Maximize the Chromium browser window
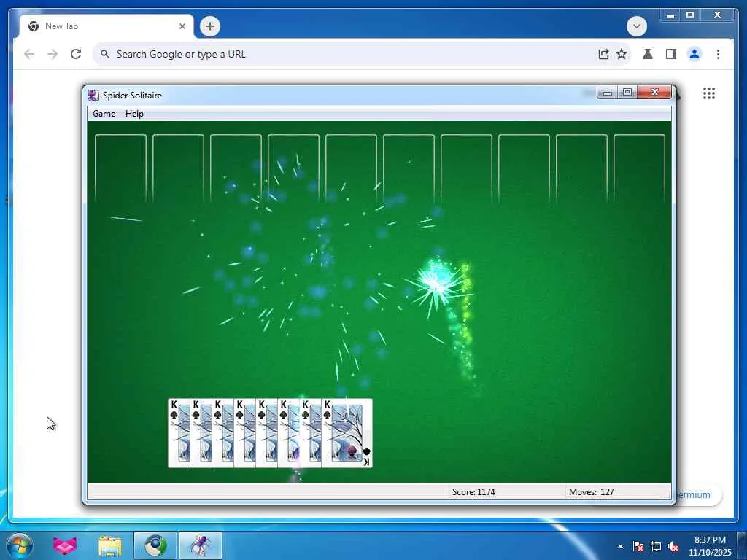 click(690, 15)
